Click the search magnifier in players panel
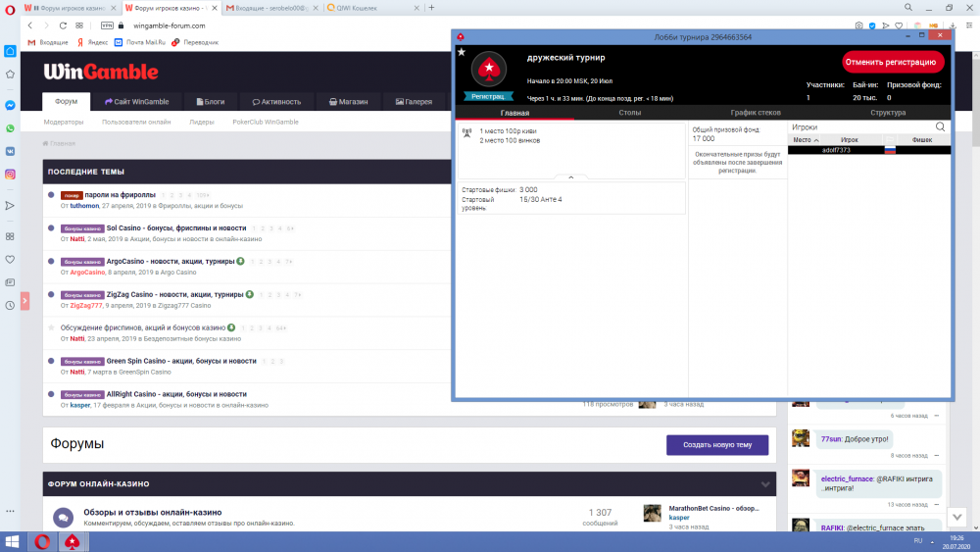The width and height of the screenshot is (980, 552). click(x=941, y=126)
